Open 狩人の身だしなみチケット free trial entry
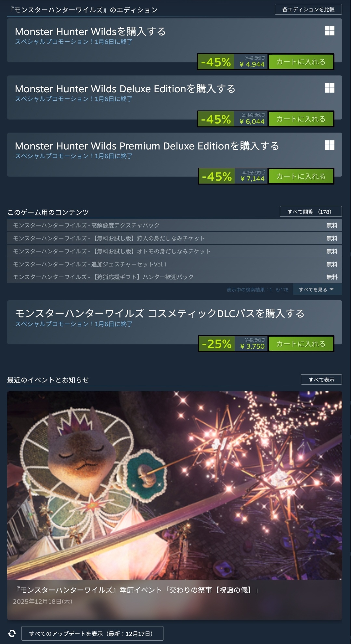The height and width of the screenshot is (644, 351). (x=175, y=238)
